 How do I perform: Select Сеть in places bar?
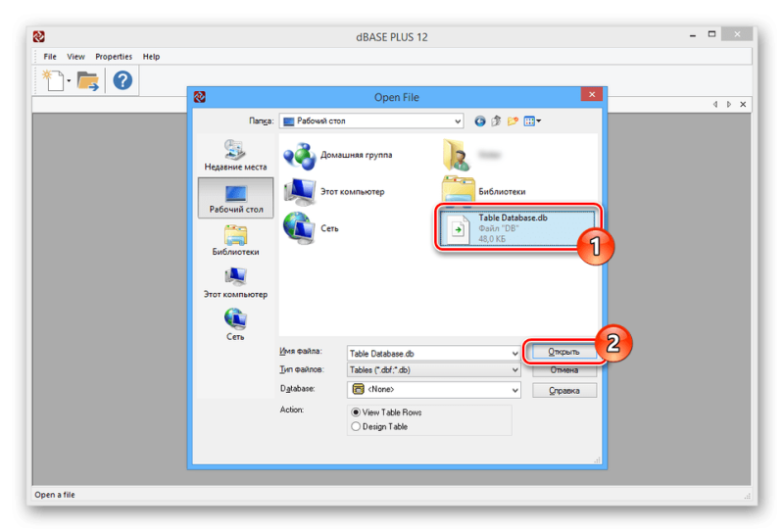click(235, 325)
